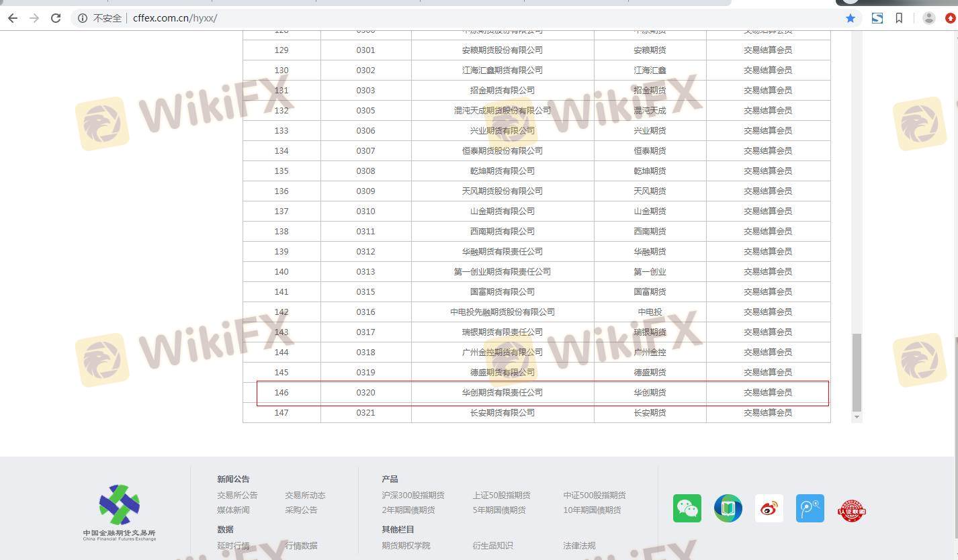This screenshot has height=560, width=958.
Task: Open the WeChat icon in the footer
Action: [687, 508]
